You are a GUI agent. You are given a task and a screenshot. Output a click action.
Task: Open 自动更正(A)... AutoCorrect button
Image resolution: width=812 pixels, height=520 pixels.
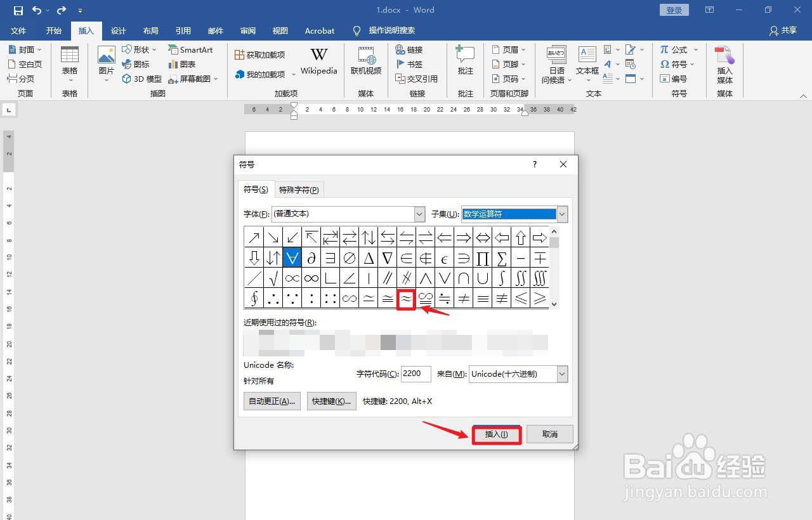pos(272,401)
